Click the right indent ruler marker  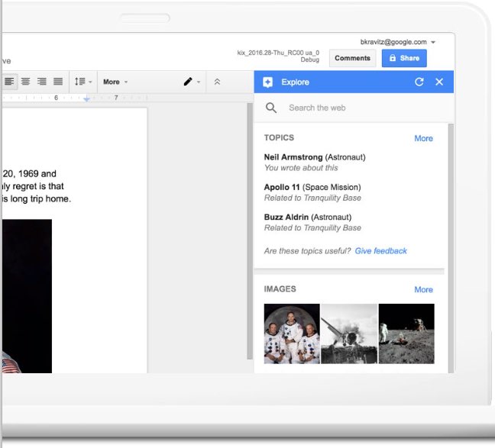pyautogui.click(x=86, y=99)
